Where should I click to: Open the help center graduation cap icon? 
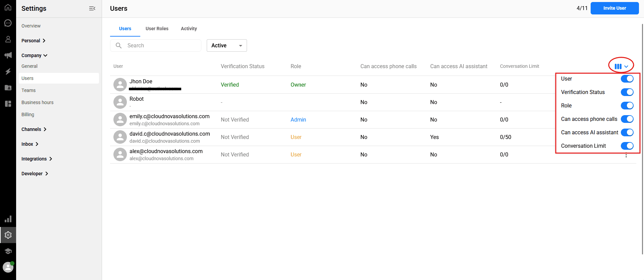pyautogui.click(x=8, y=251)
